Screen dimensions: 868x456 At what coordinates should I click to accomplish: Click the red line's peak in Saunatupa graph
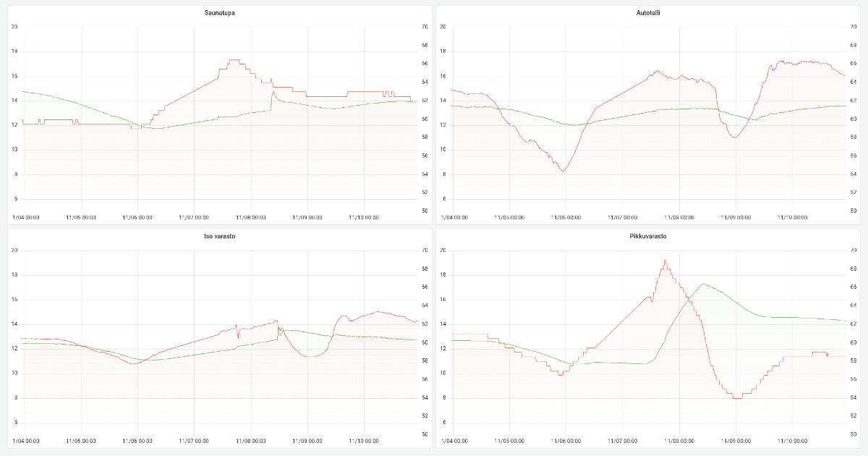234,60
